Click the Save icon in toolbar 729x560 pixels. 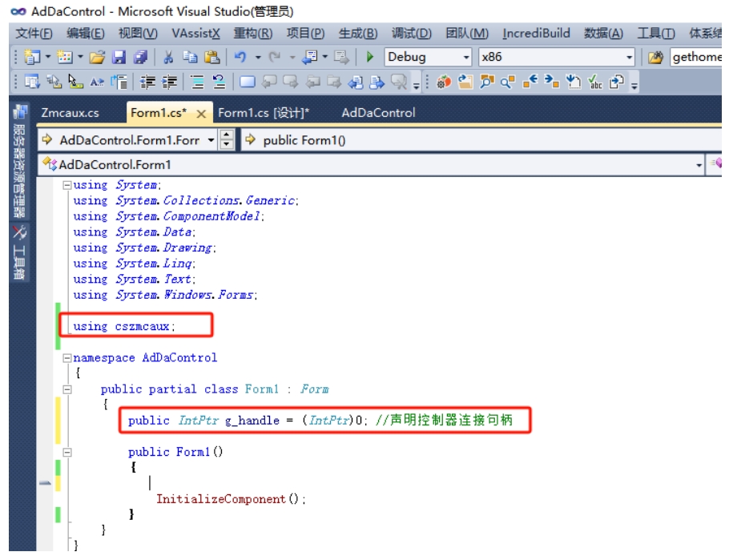point(119,57)
